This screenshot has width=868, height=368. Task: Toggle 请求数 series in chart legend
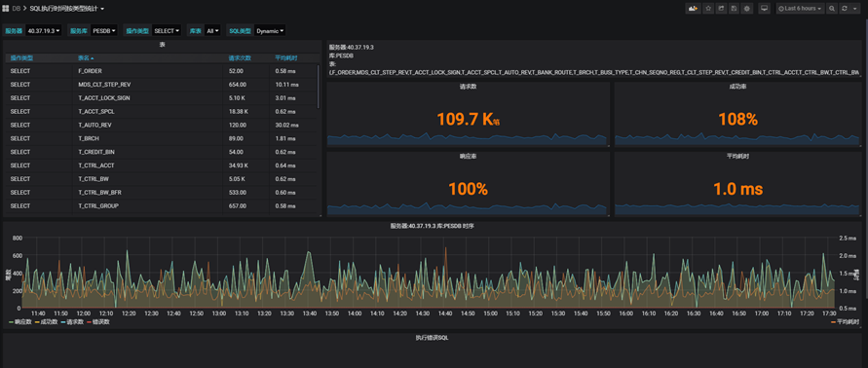click(71, 322)
